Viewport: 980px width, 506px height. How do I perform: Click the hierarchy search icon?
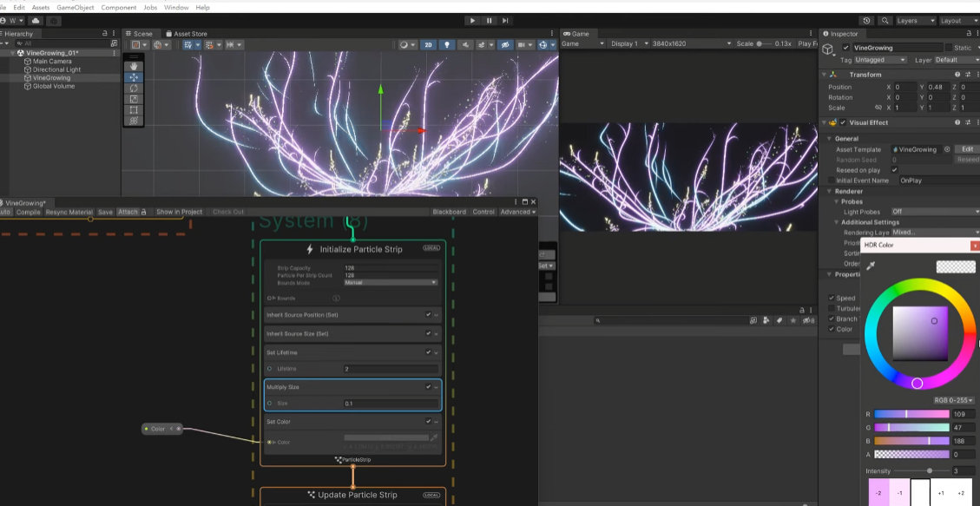tap(20, 43)
